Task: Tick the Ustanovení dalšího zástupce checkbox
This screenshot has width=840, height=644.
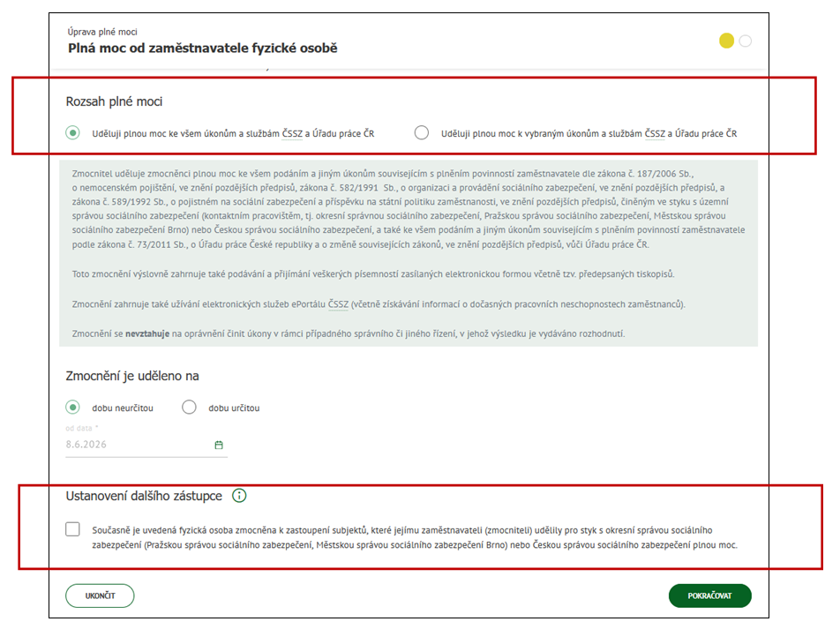Action: [73, 529]
